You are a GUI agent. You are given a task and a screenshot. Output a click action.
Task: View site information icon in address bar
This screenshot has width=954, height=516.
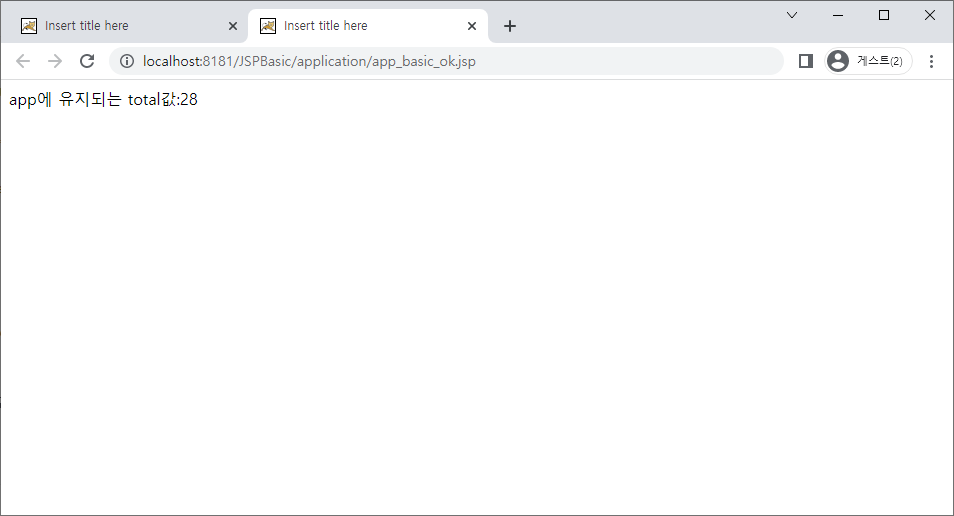point(127,61)
